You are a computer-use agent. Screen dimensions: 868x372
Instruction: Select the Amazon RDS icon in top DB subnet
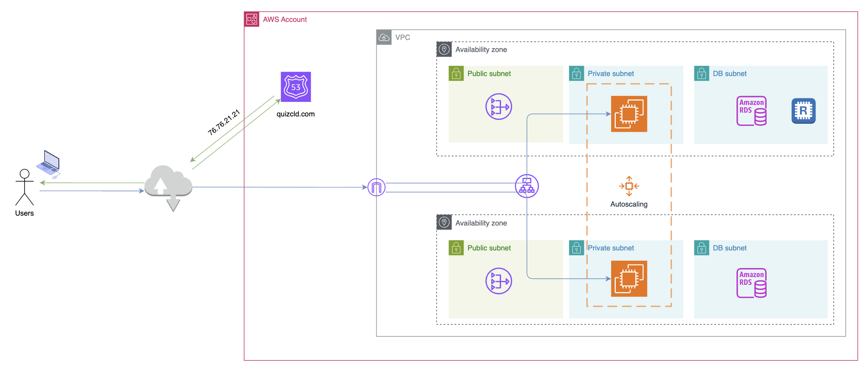[752, 111]
